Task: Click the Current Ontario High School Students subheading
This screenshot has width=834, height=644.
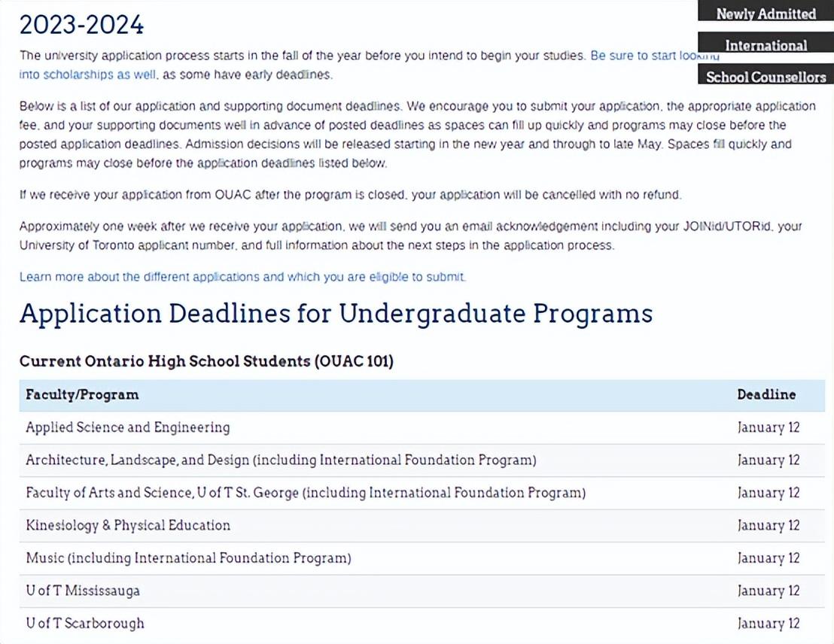Action: pos(206,361)
